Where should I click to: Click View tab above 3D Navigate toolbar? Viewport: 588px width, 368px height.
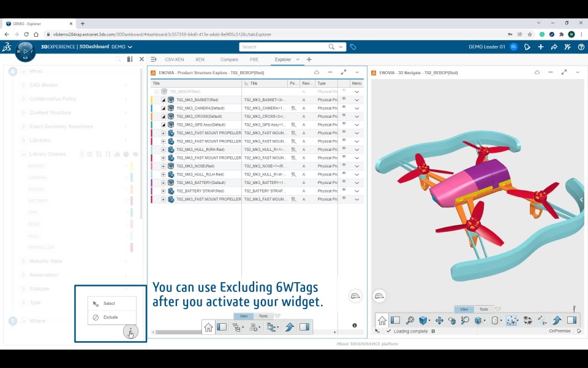(464, 309)
